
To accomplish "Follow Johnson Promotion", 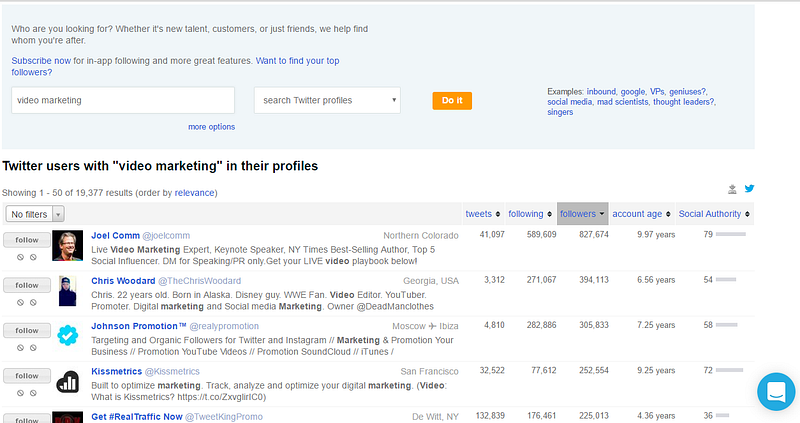I will tap(27, 331).
